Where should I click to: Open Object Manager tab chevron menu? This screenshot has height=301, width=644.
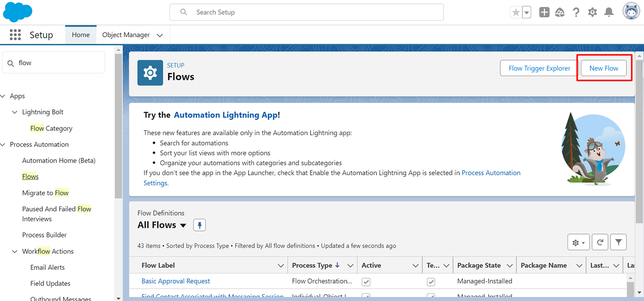[x=159, y=35]
